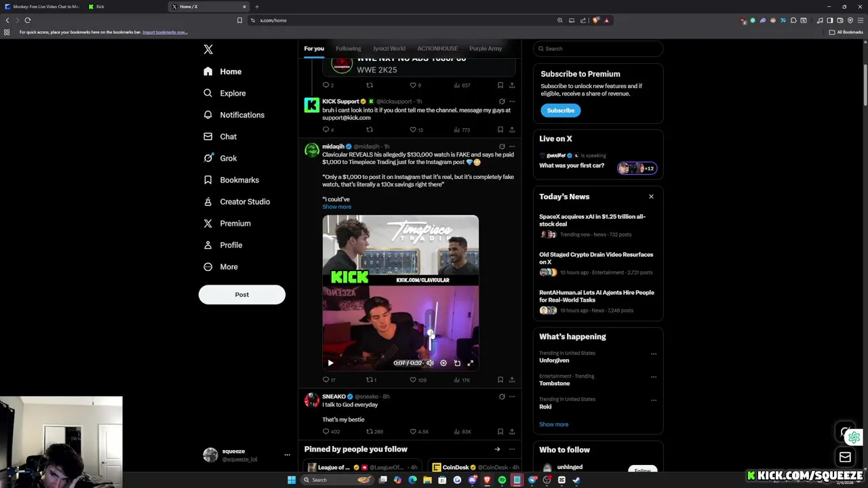868x488 pixels.
Task: Open Windows Start menu in taskbar
Action: pos(292,480)
